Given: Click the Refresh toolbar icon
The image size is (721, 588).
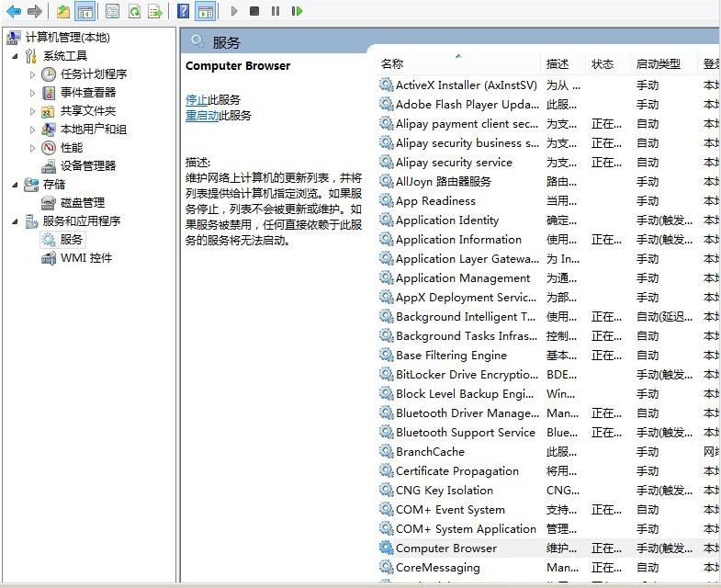Looking at the screenshot, I should 134,11.
